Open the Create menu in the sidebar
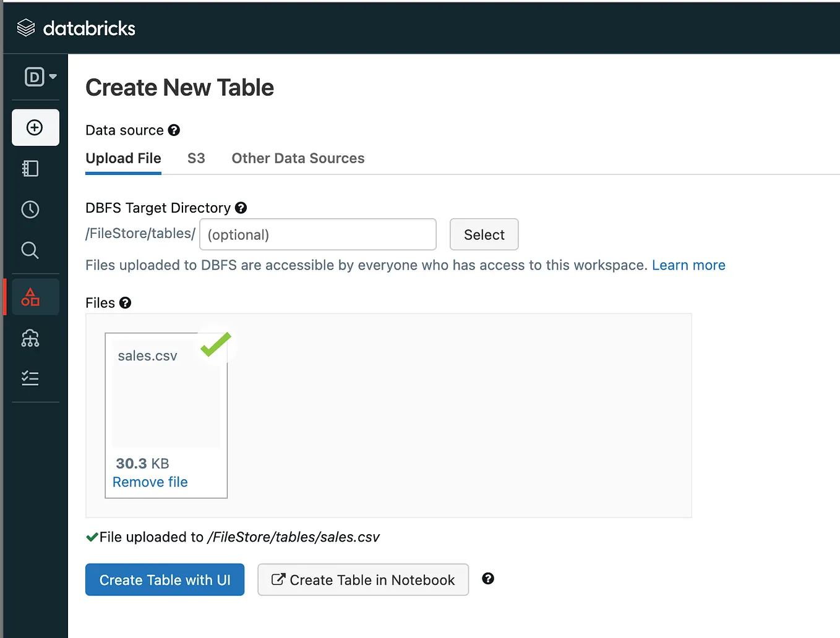The height and width of the screenshot is (638, 840). (x=35, y=127)
